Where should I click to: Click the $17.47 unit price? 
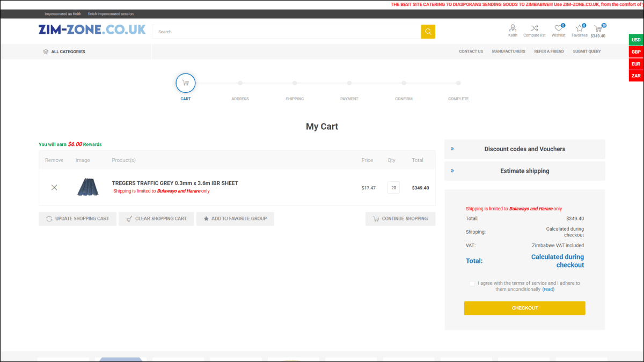coord(368,188)
